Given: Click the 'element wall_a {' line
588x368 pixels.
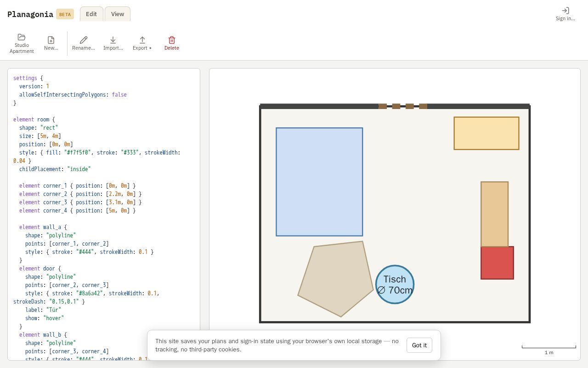Looking at the screenshot, I should (43, 227).
